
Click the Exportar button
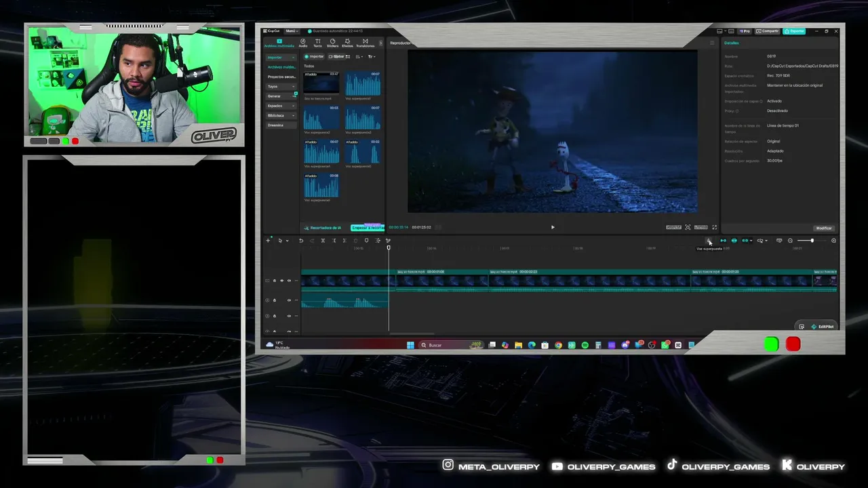point(794,31)
